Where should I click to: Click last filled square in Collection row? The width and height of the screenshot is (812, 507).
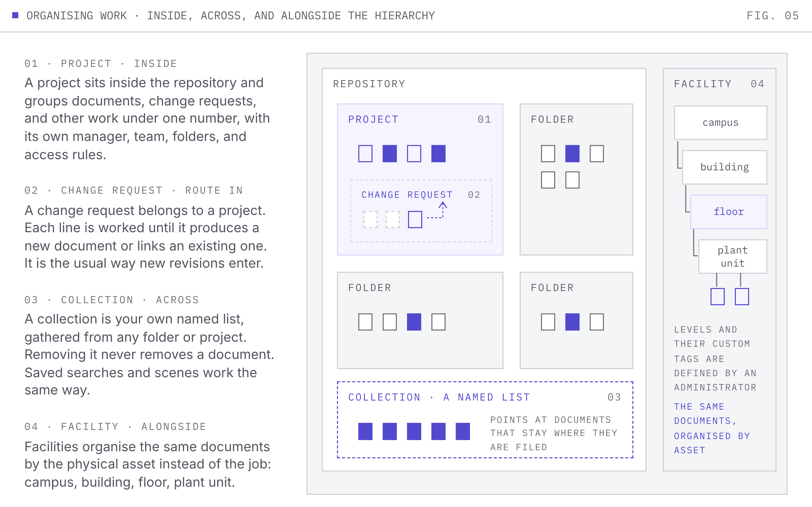coord(463,431)
